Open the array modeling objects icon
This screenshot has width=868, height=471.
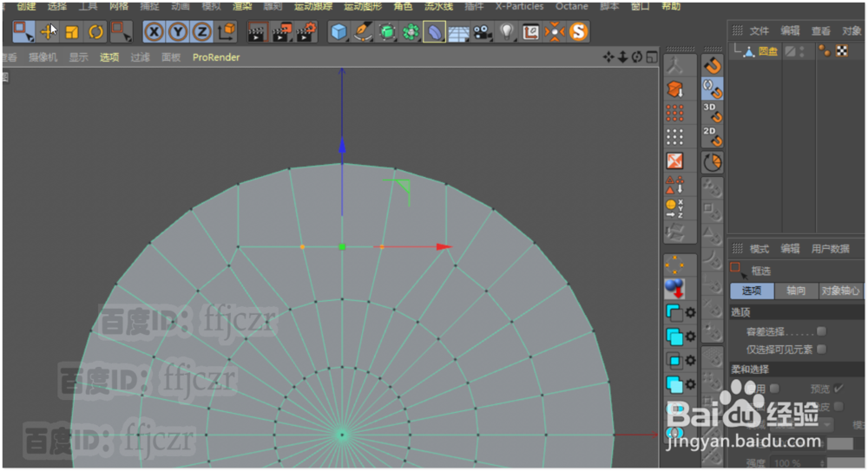411,31
